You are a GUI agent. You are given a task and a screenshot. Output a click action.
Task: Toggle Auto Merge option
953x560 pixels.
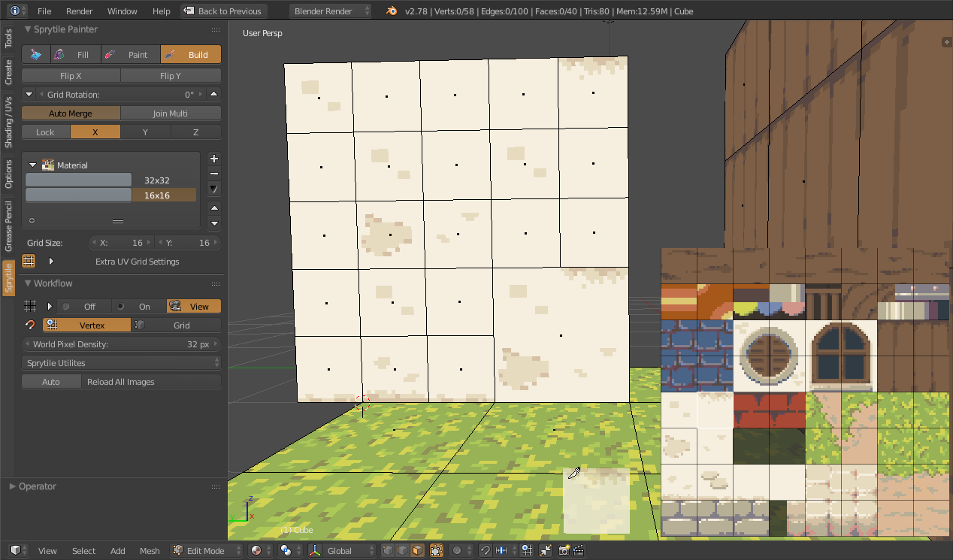(71, 113)
